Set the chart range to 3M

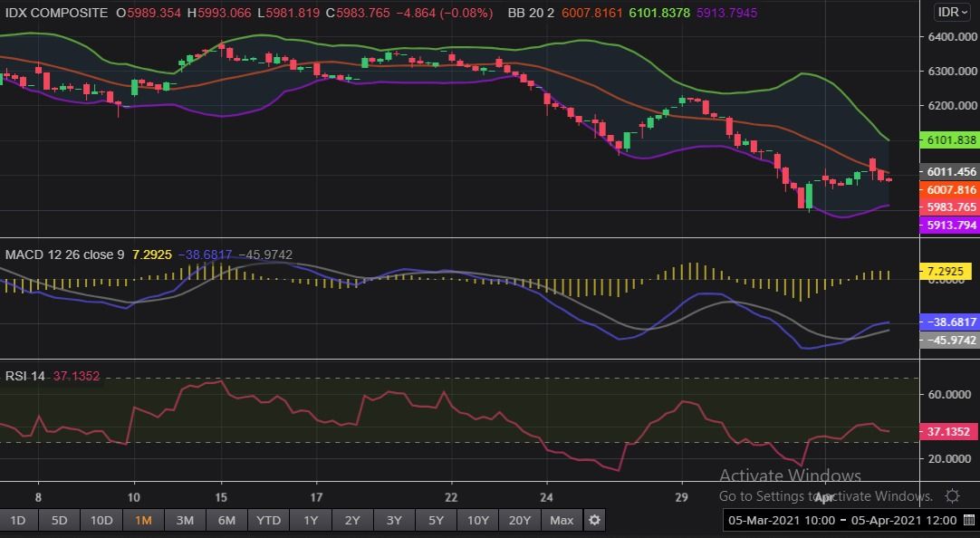click(x=185, y=520)
